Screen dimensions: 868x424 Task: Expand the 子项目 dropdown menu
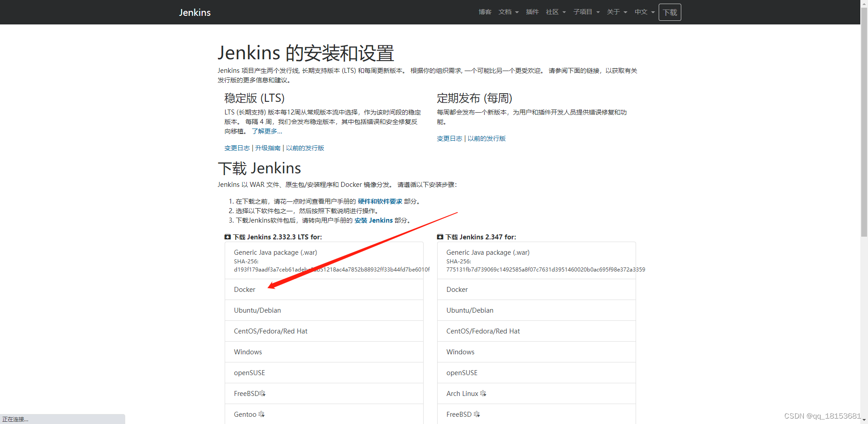(586, 12)
